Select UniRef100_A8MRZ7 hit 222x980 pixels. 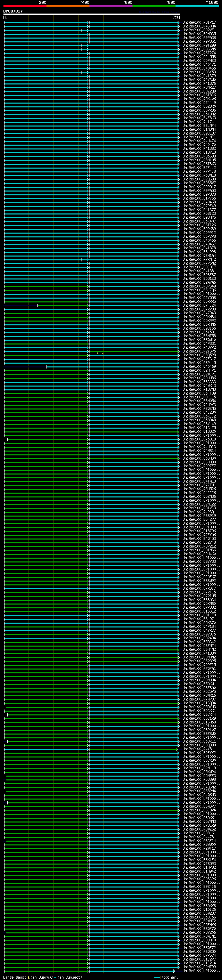(199, 87)
